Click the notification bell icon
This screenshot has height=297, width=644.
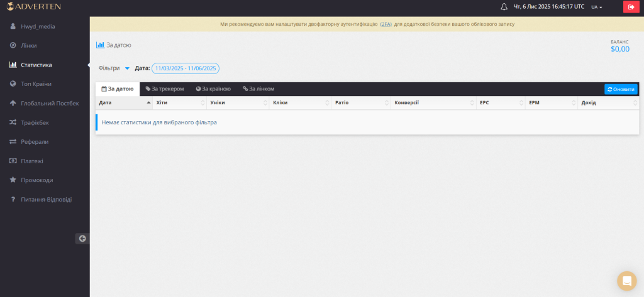[x=504, y=7]
